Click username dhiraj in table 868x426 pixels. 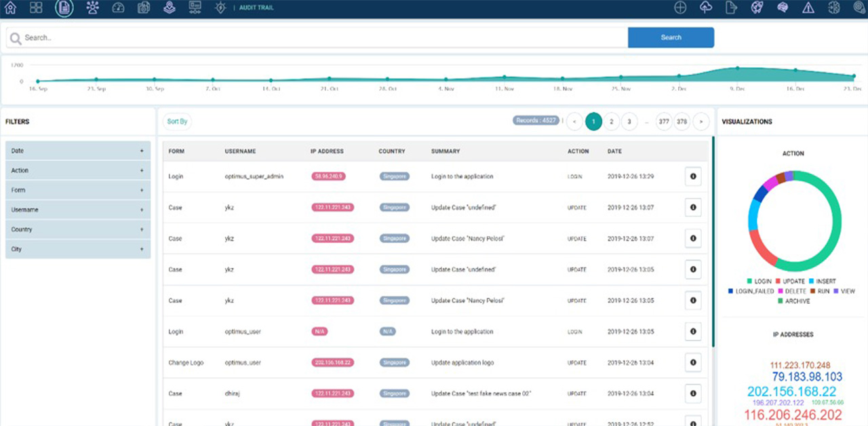pos(233,393)
